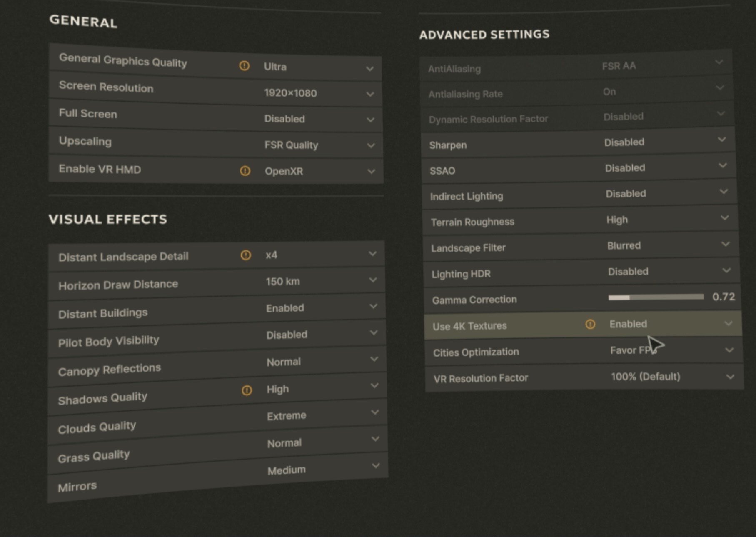Click the info icon beside General Graphics Quality
Image resolution: width=756 pixels, height=537 pixels.
(x=245, y=66)
